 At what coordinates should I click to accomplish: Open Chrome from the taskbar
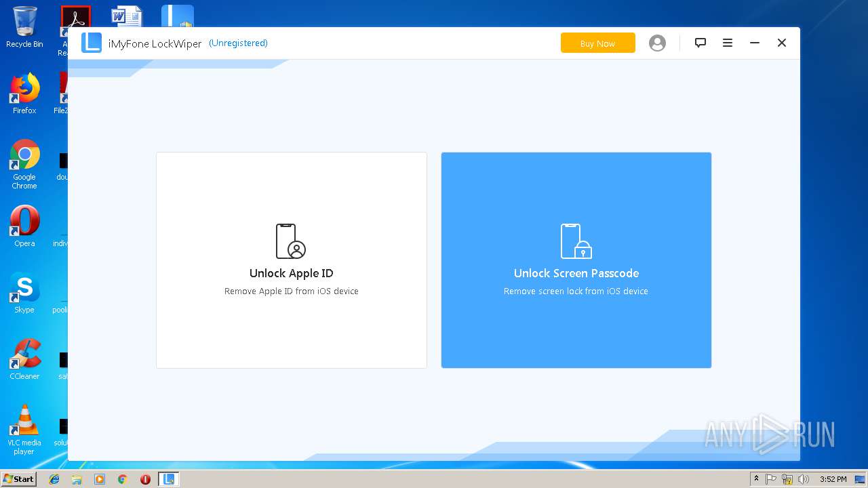[x=122, y=479]
